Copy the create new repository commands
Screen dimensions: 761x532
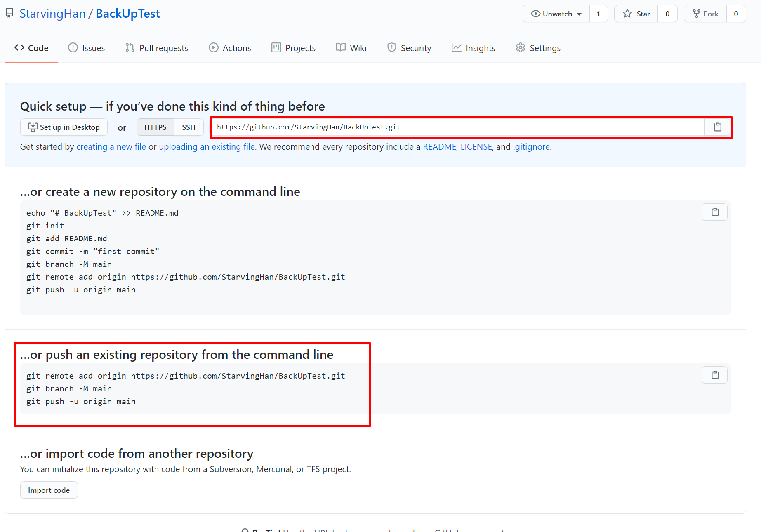tap(714, 212)
